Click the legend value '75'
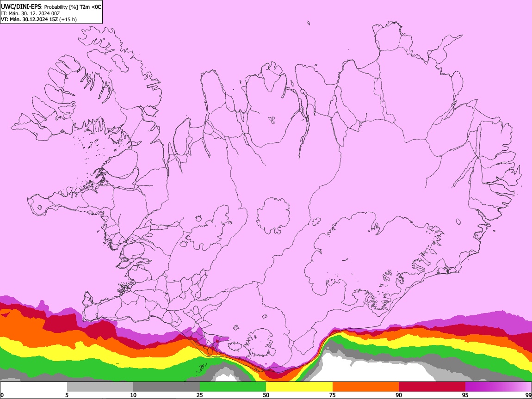 coord(333,395)
